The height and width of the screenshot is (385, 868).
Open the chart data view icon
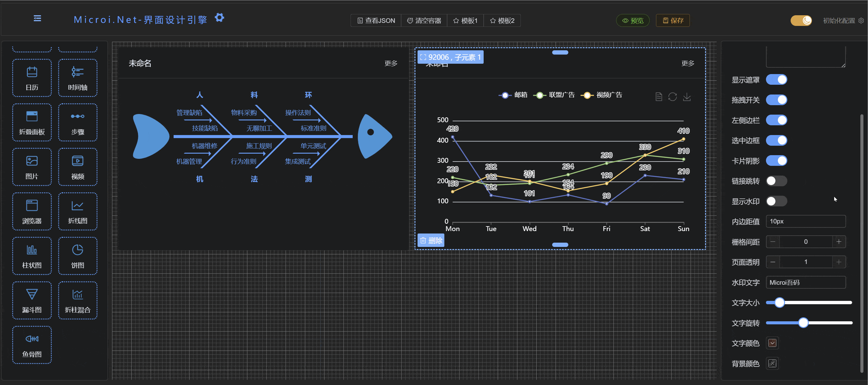658,97
